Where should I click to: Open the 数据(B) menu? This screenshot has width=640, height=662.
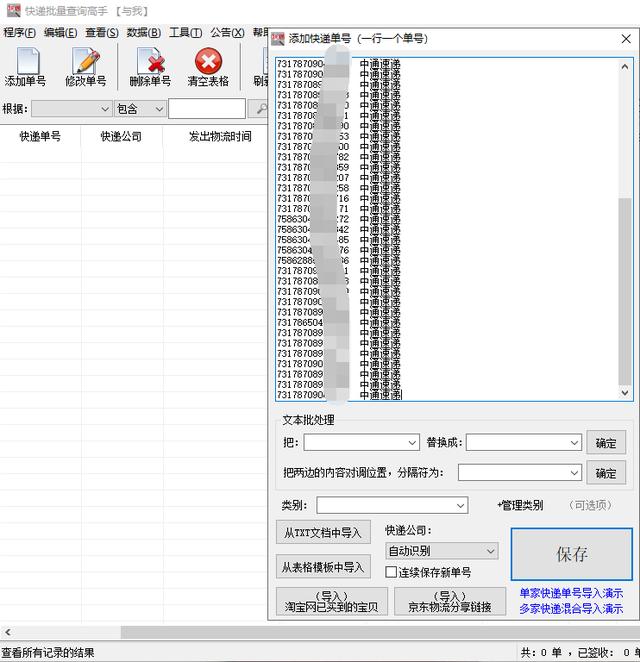click(144, 33)
